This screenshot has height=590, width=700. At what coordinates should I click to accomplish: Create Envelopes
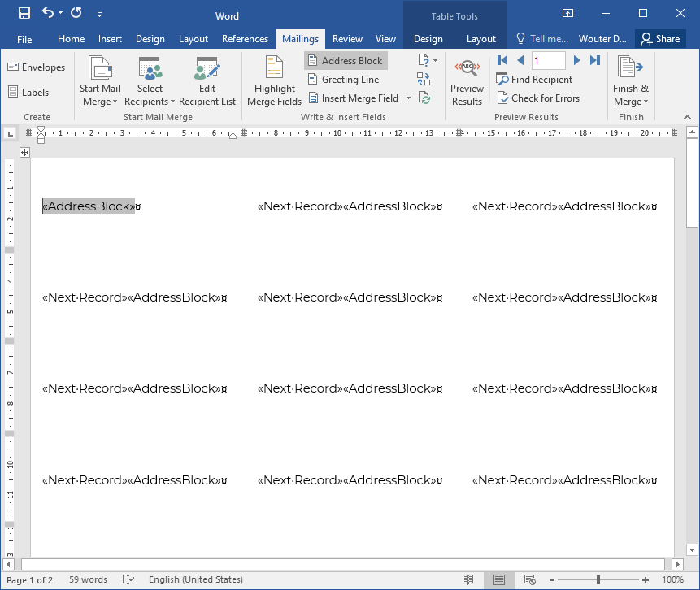point(37,67)
